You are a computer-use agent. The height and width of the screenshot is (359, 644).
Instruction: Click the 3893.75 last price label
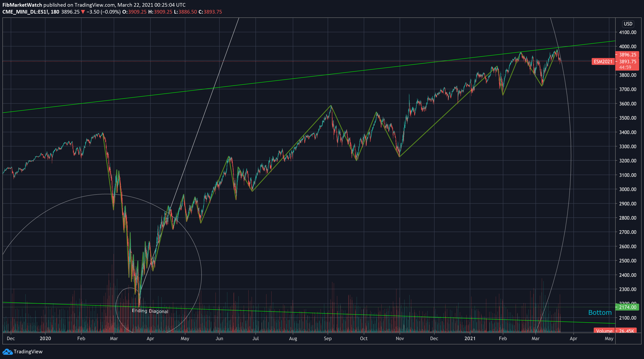(628, 61)
